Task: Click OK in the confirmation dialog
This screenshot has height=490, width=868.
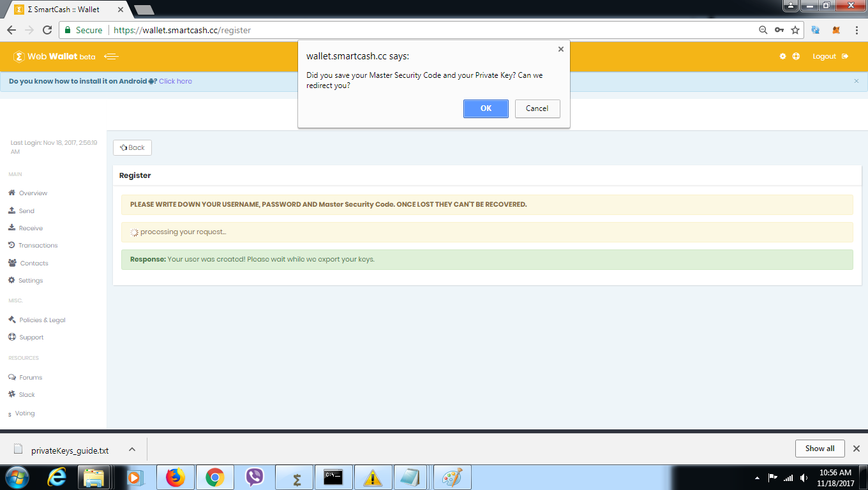Action: (x=486, y=108)
